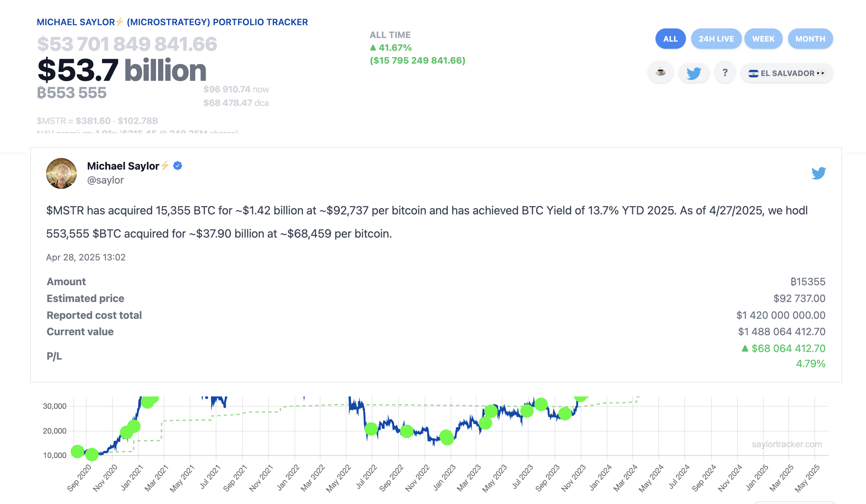This screenshot has height=504, width=866.
Task: Click the $68 478.47 dca value
Action: (236, 103)
